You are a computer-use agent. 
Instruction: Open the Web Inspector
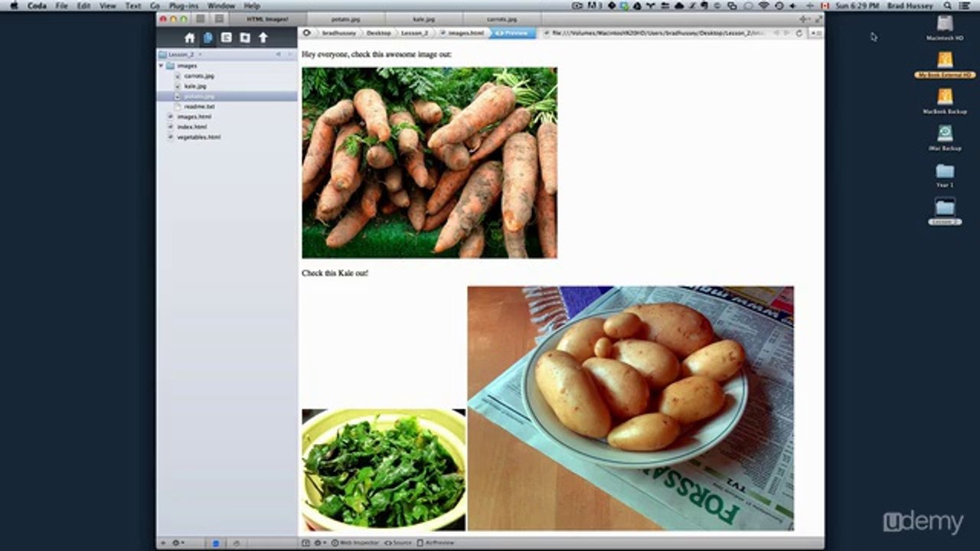coord(354,543)
